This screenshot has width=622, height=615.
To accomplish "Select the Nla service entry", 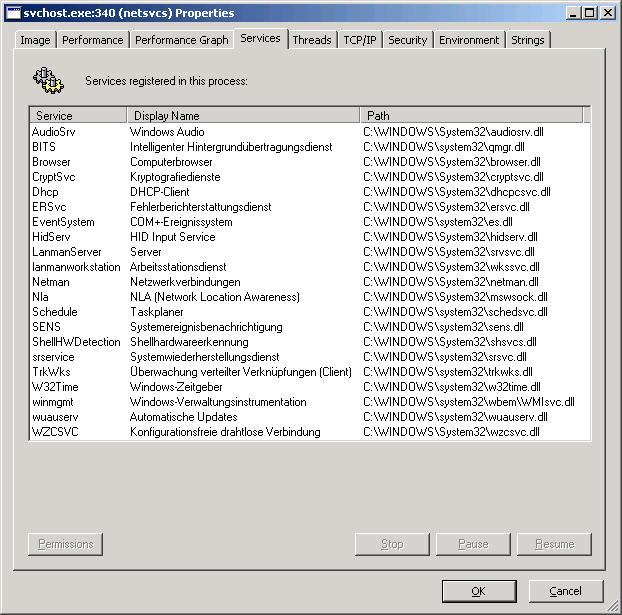I will coord(309,297).
